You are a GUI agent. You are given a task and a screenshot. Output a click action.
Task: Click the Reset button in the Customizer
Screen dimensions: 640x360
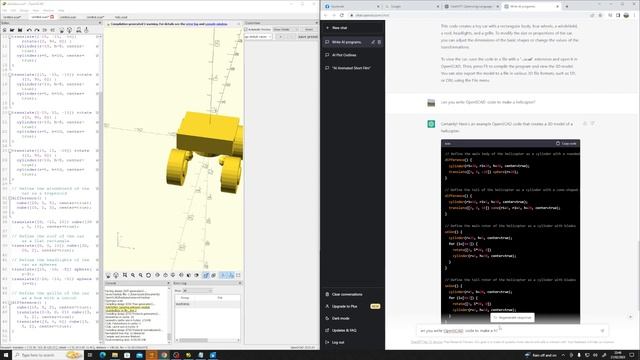pyautogui.click(x=309, y=29)
